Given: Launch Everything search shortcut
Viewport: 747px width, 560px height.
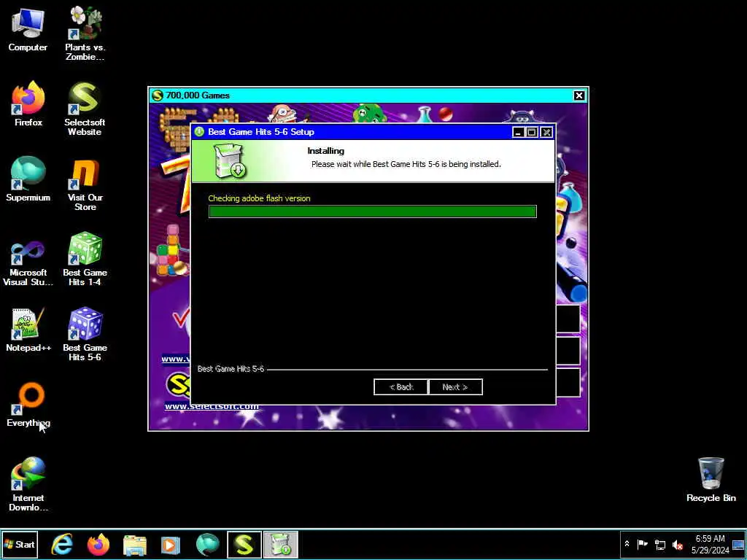Looking at the screenshot, I should click(28, 405).
